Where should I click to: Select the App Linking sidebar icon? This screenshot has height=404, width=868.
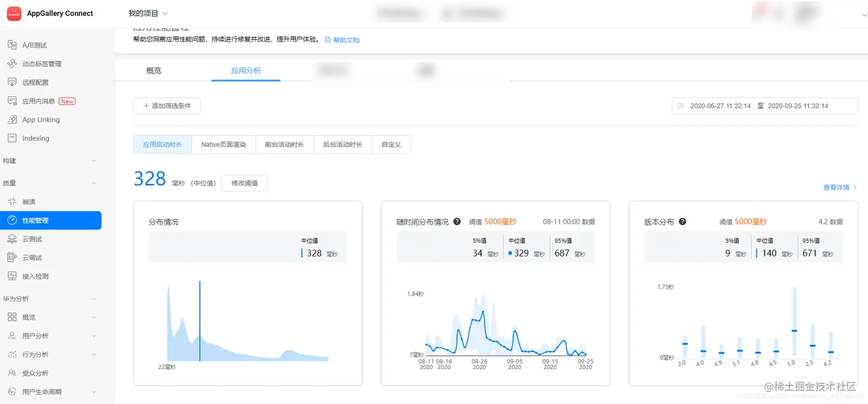coord(13,119)
